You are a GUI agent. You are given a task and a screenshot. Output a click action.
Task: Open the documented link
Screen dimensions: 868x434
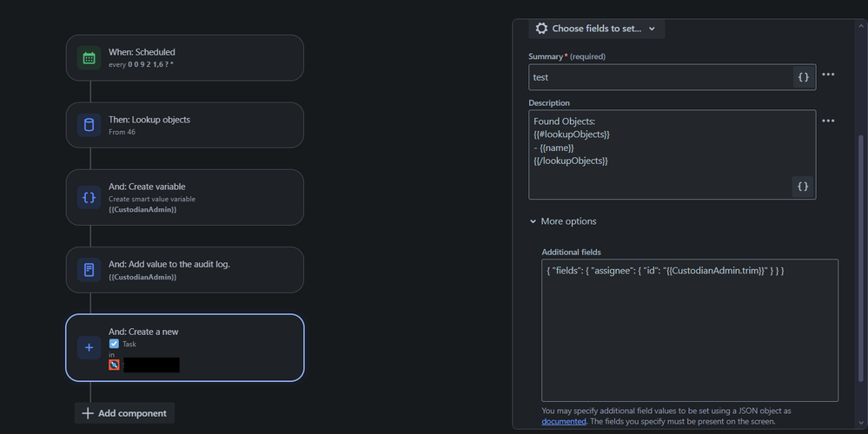pyautogui.click(x=564, y=421)
